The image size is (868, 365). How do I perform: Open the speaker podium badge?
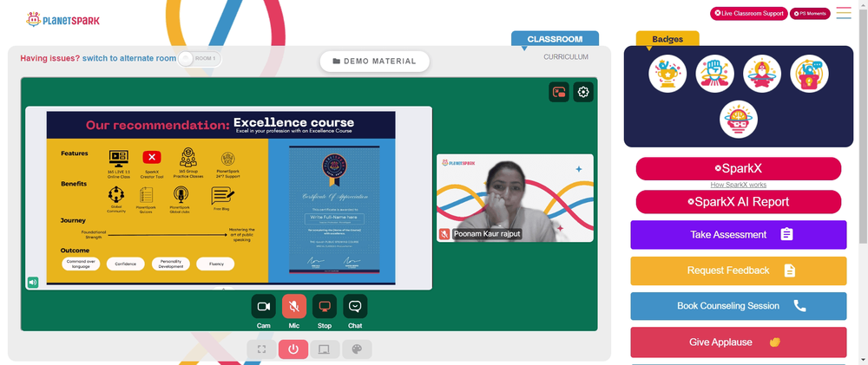[809, 74]
